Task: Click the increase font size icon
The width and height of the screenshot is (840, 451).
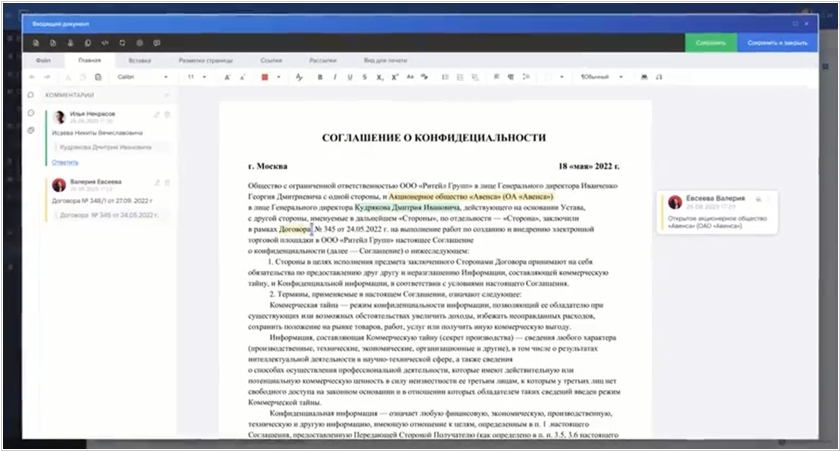Action: pyautogui.click(x=228, y=77)
